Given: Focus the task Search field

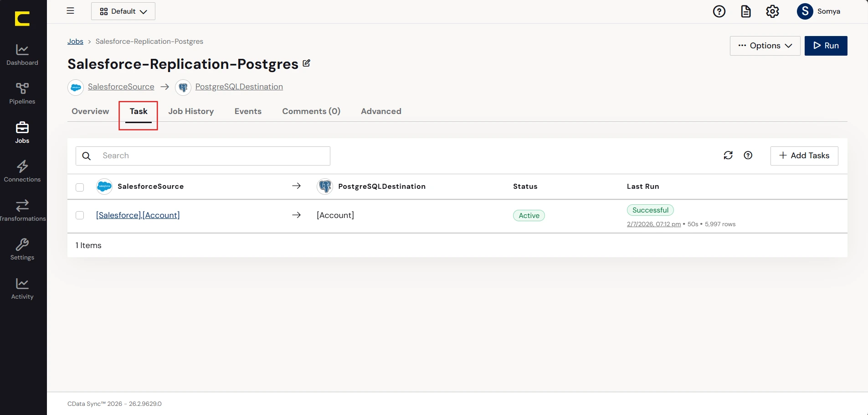Looking at the screenshot, I should coord(203,156).
